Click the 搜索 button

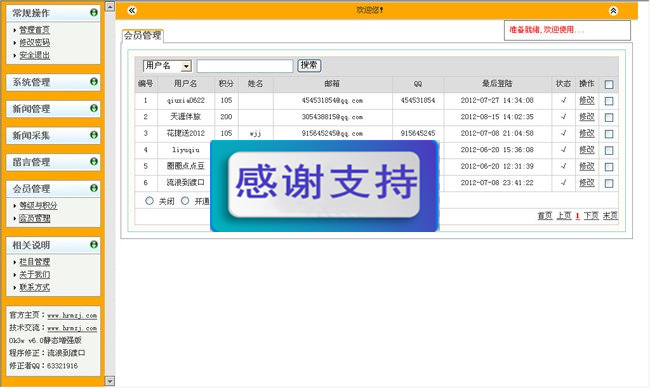309,65
